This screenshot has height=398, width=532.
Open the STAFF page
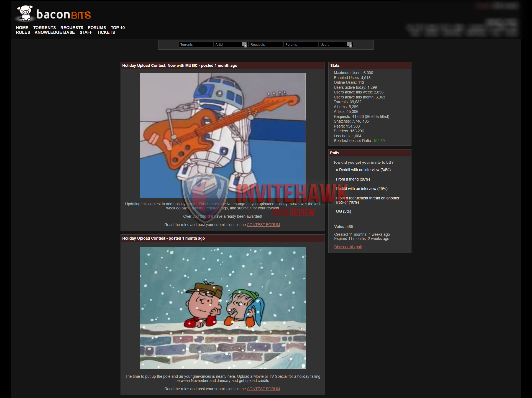point(86,32)
